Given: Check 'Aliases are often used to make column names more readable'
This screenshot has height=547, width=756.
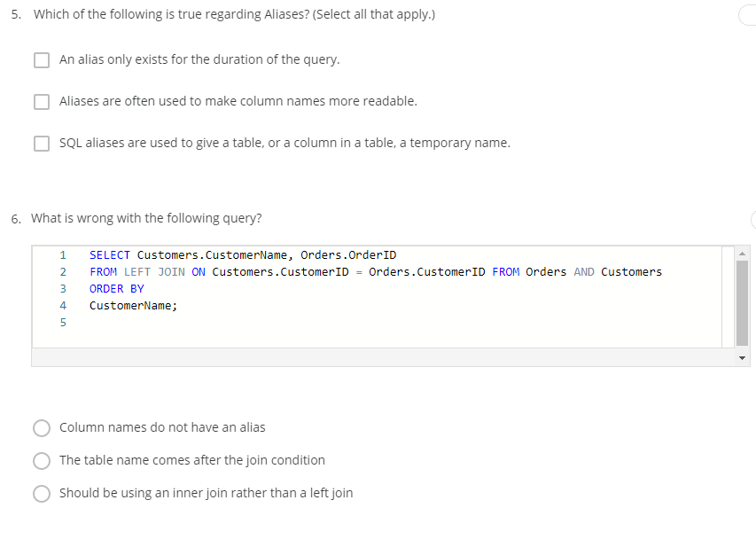Looking at the screenshot, I should (x=41, y=101).
